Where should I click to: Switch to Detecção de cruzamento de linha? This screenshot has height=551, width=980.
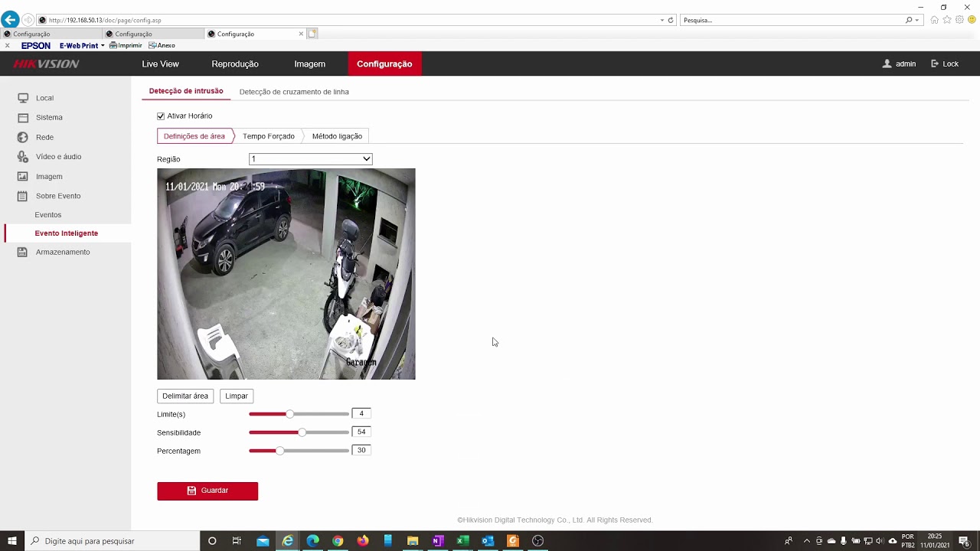pyautogui.click(x=294, y=92)
